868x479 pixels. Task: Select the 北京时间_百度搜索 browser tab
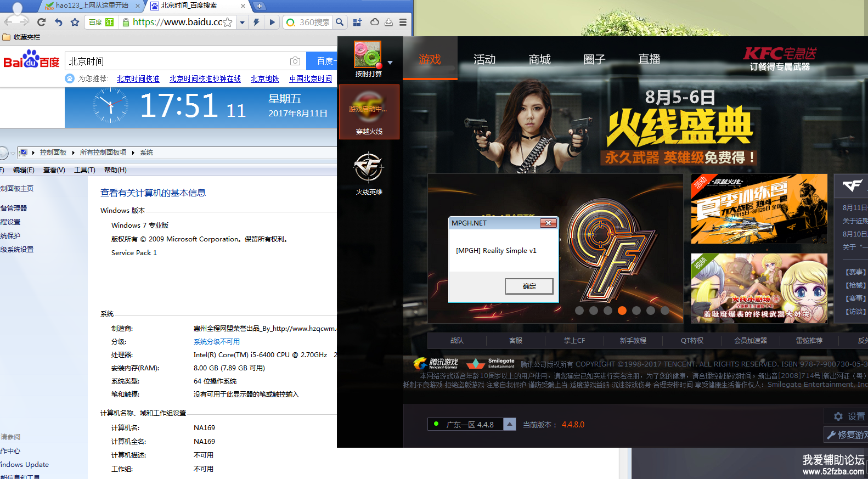[196, 5]
